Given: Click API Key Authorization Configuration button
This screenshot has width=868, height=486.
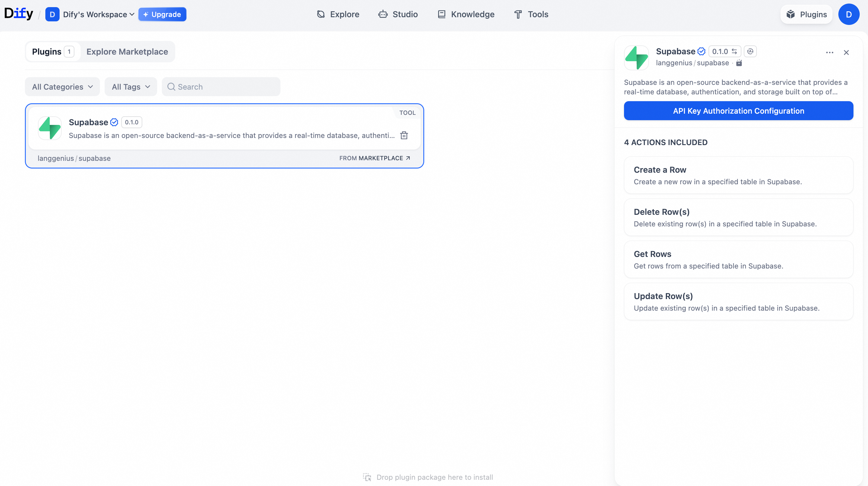Looking at the screenshot, I should tap(738, 111).
